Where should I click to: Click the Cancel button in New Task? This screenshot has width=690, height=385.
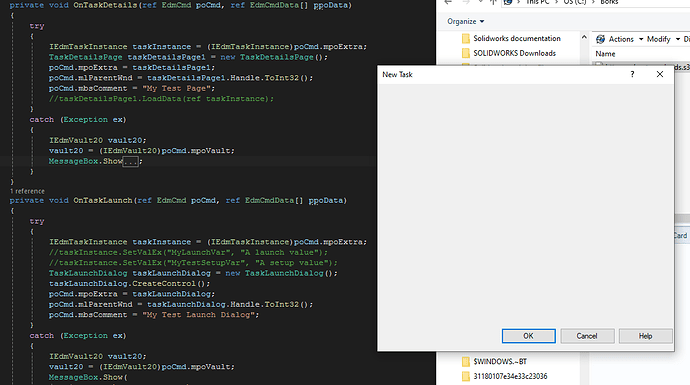[587, 336]
